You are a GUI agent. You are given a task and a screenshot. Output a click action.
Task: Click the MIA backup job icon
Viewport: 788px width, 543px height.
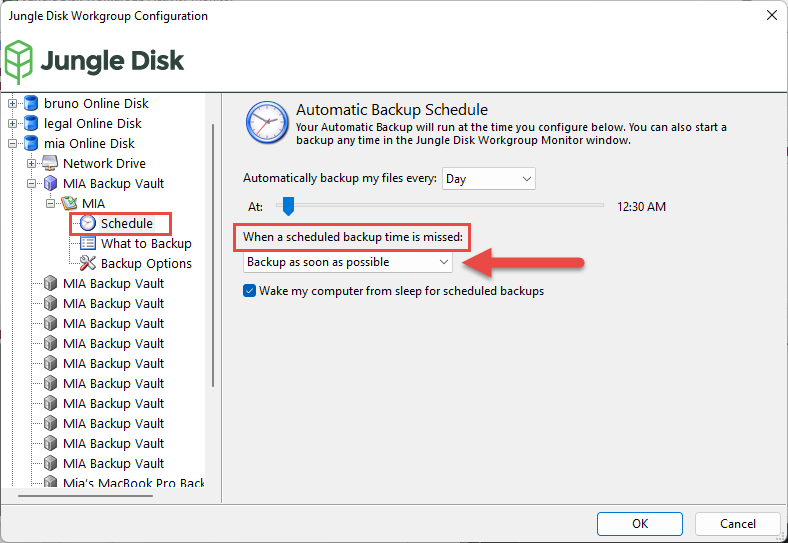click(69, 203)
